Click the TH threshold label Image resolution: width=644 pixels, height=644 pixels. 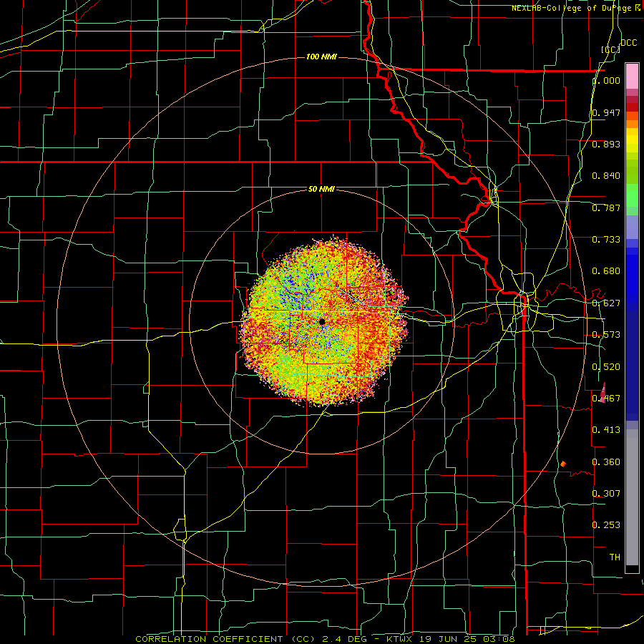[615, 557]
